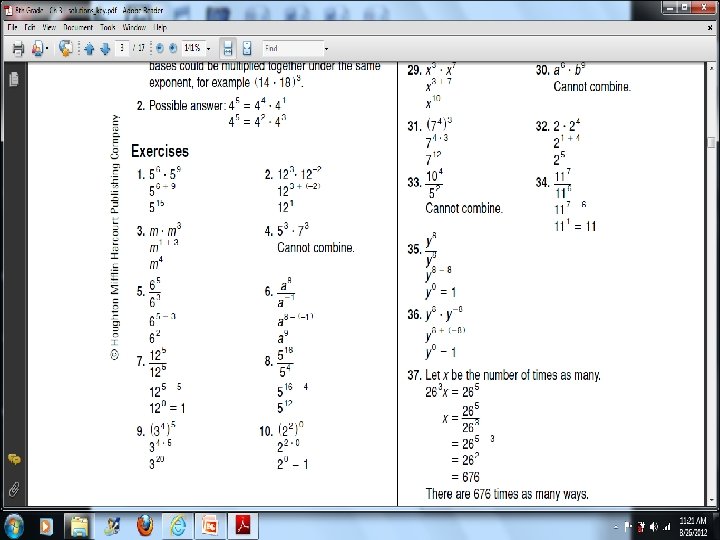Screen dimensions: 720x540
Task: Open the Pages panel in left sidebar
Action: point(14,79)
